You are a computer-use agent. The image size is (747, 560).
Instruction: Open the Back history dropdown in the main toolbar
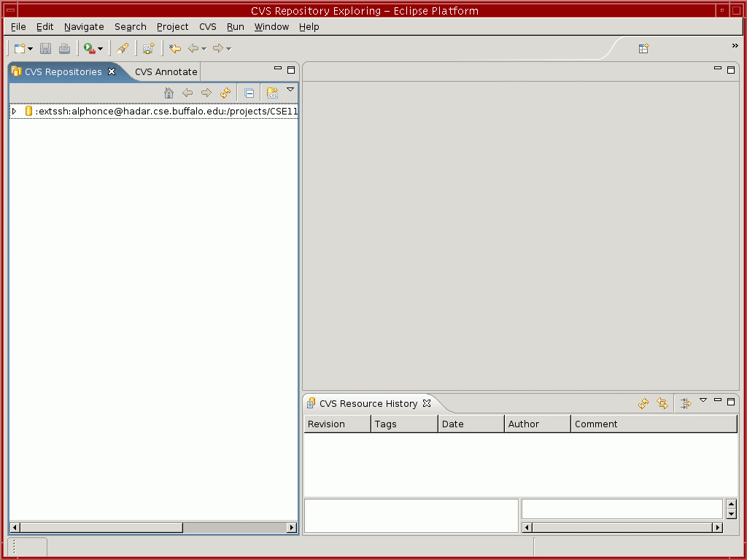click(x=204, y=49)
